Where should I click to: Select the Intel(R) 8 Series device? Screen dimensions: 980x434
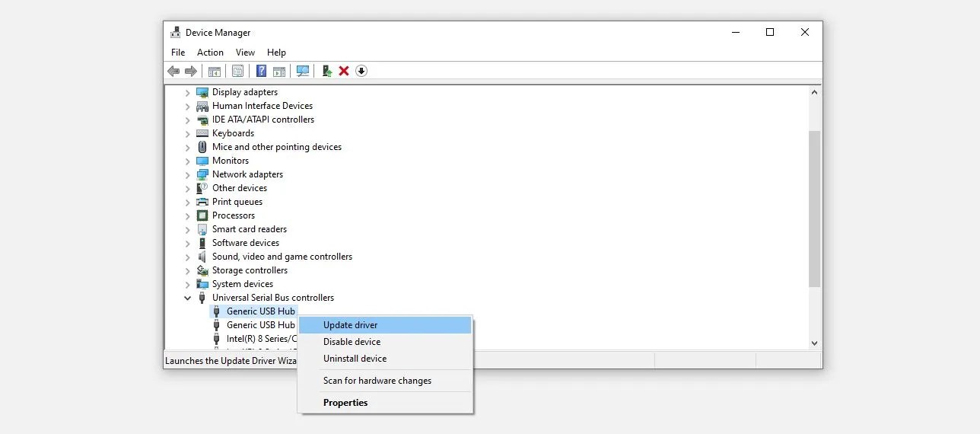click(x=262, y=339)
